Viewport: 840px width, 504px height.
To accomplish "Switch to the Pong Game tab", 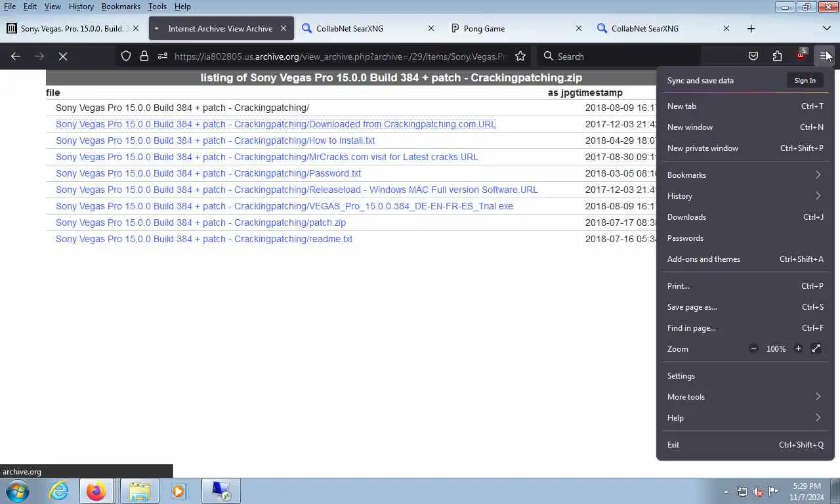I will [516, 28].
